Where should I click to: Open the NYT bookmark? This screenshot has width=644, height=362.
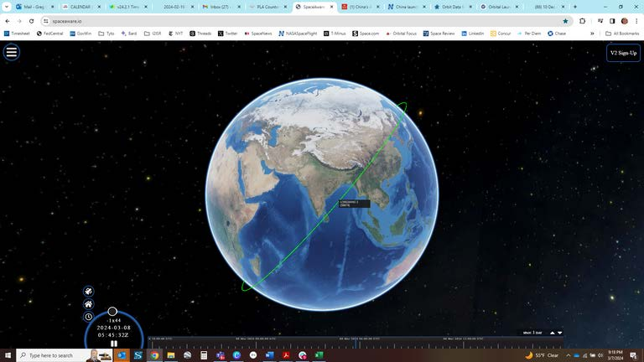[176, 34]
